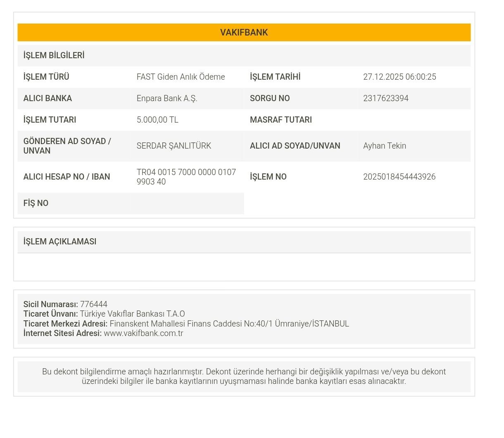The width and height of the screenshot is (504, 438).
Task: Select the date 27.12.2025 06:00:25
Action: tap(399, 77)
